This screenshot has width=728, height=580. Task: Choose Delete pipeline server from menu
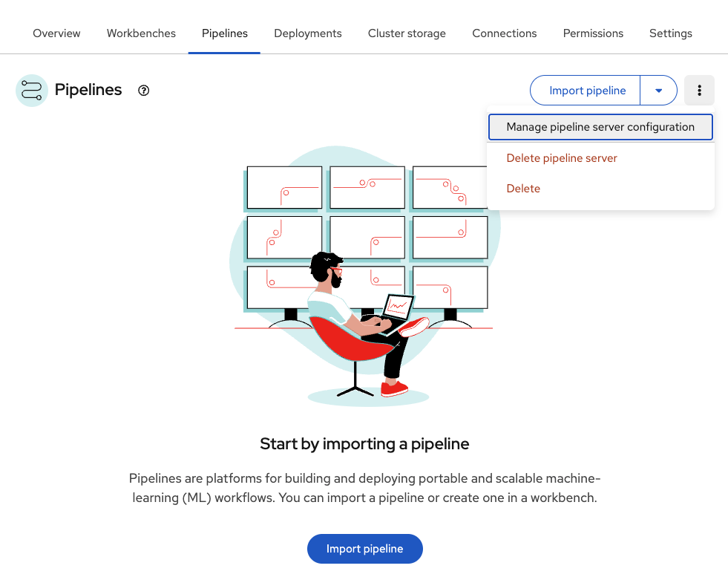tap(562, 158)
